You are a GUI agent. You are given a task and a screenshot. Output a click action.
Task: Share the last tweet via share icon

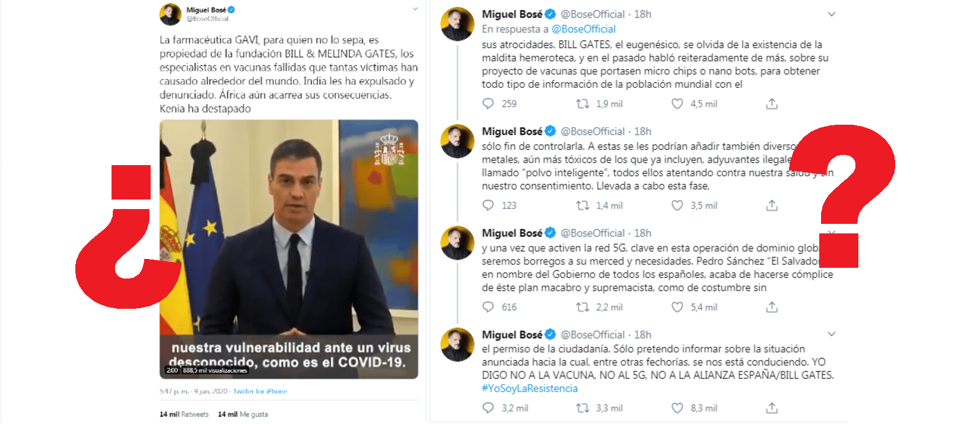pos(771,408)
